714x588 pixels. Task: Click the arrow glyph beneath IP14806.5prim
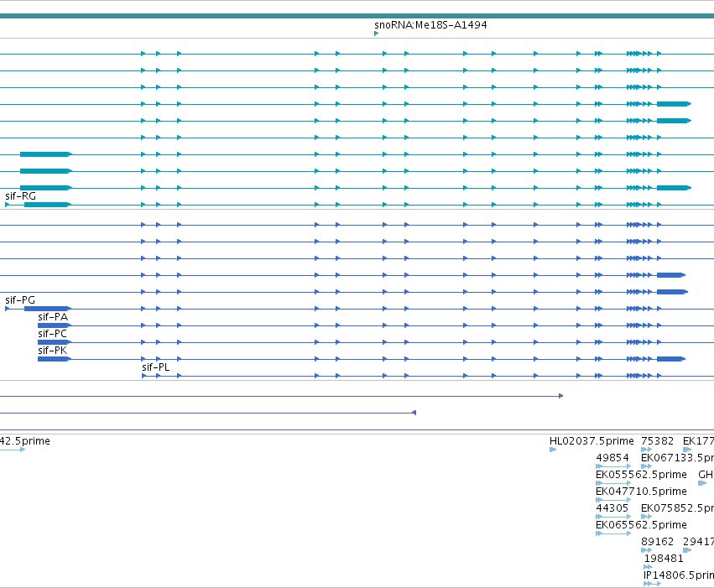click(653, 585)
